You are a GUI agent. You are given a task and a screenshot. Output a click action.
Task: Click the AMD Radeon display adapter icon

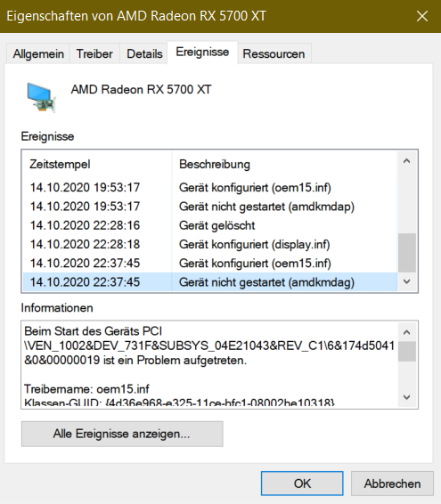[x=41, y=97]
